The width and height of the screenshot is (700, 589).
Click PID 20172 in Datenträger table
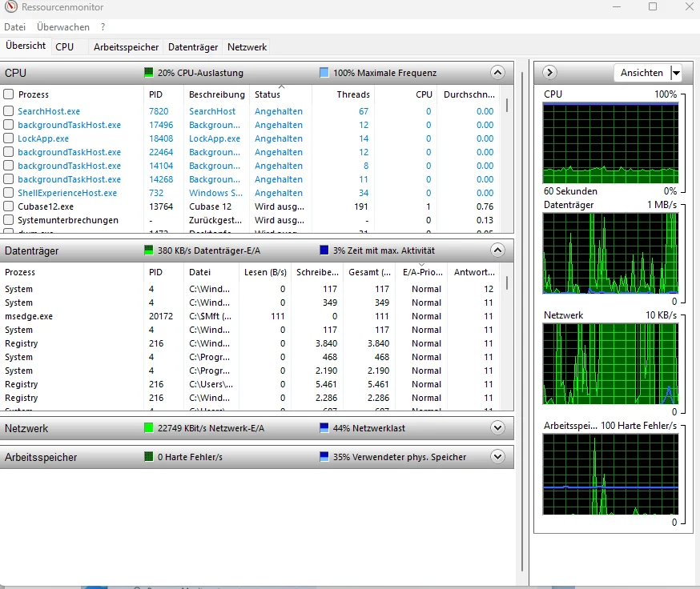click(x=161, y=316)
